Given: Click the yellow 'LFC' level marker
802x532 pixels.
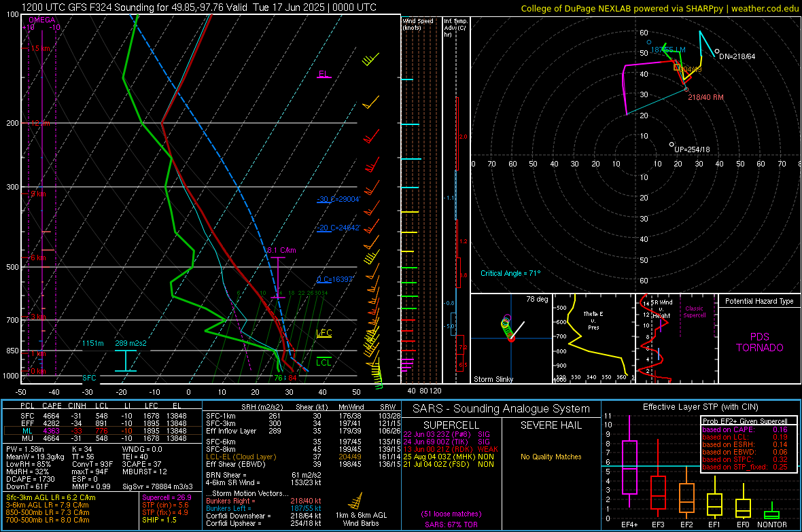Looking at the screenshot, I should click(324, 333).
